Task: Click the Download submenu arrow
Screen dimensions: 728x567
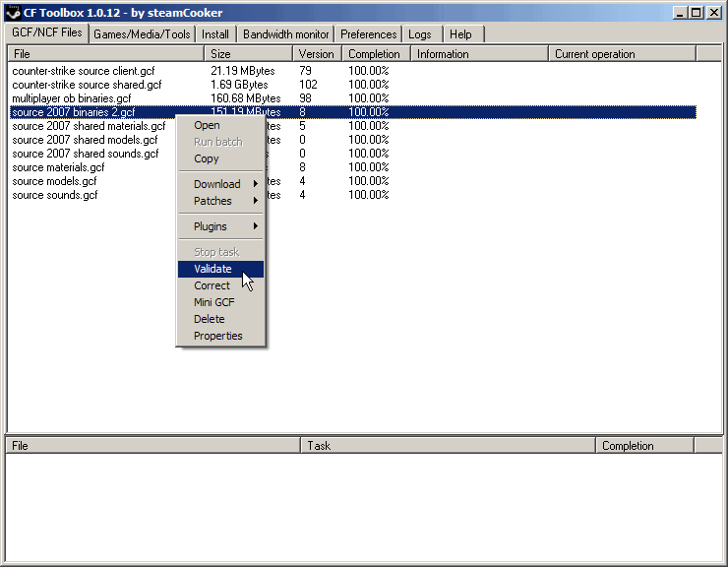Action: (256, 184)
